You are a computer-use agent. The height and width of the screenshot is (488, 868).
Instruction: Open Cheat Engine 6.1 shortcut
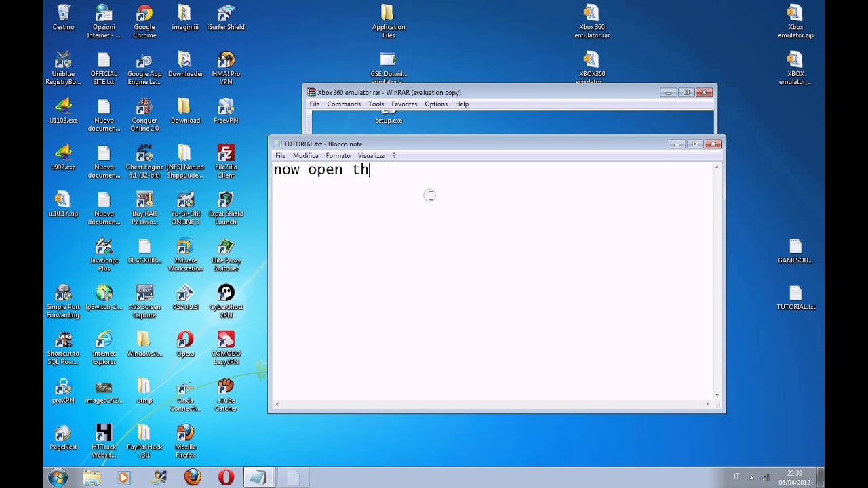[x=144, y=162]
